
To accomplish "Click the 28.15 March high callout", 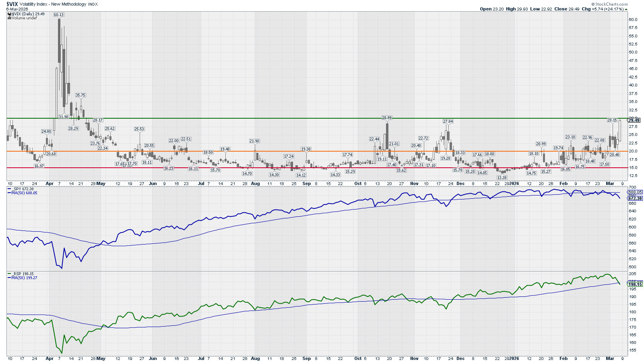I will 612,120.
